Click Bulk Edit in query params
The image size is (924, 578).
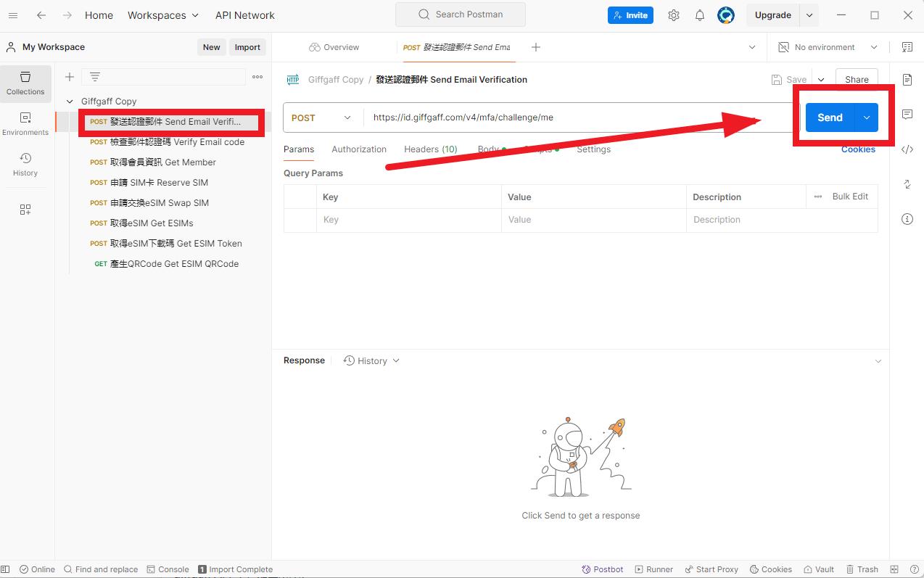pyautogui.click(x=850, y=197)
